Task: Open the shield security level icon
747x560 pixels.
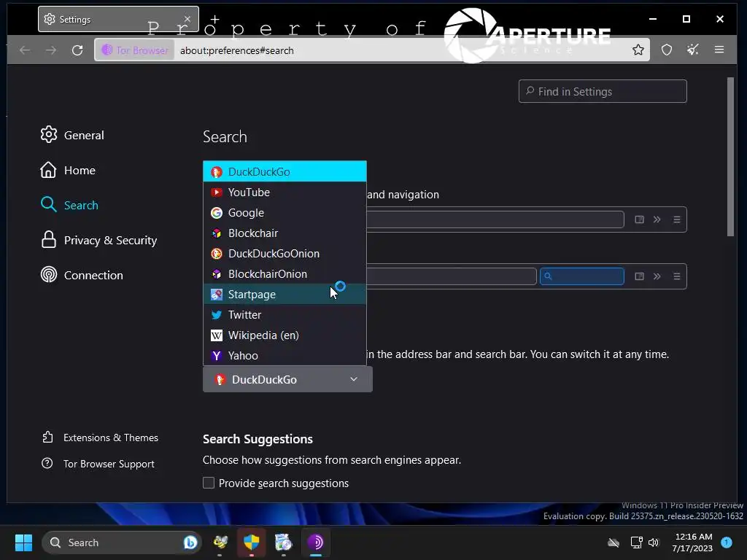Action: [667, 50]
